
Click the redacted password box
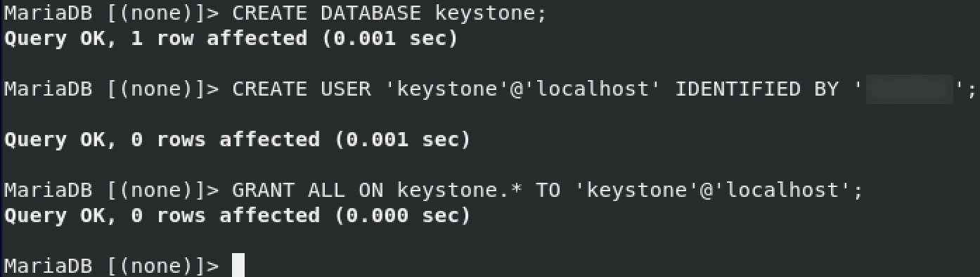coord(909,89)
